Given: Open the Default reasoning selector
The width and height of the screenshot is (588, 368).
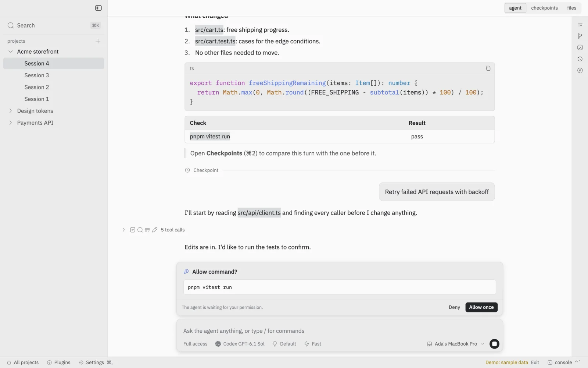Looking at the screenshot, I should tap(284, 344).
